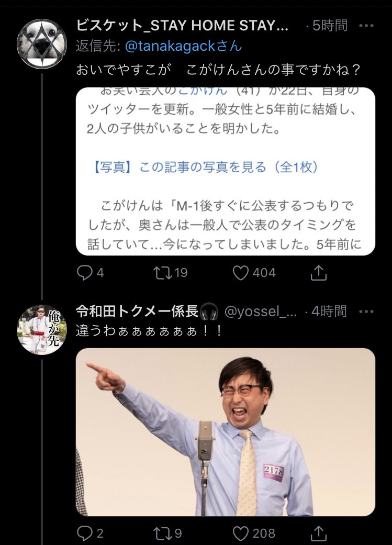Reply to 令和田トクメー係長's tweet
Viewport: 392px width, 545px height.
coord(85,533)
